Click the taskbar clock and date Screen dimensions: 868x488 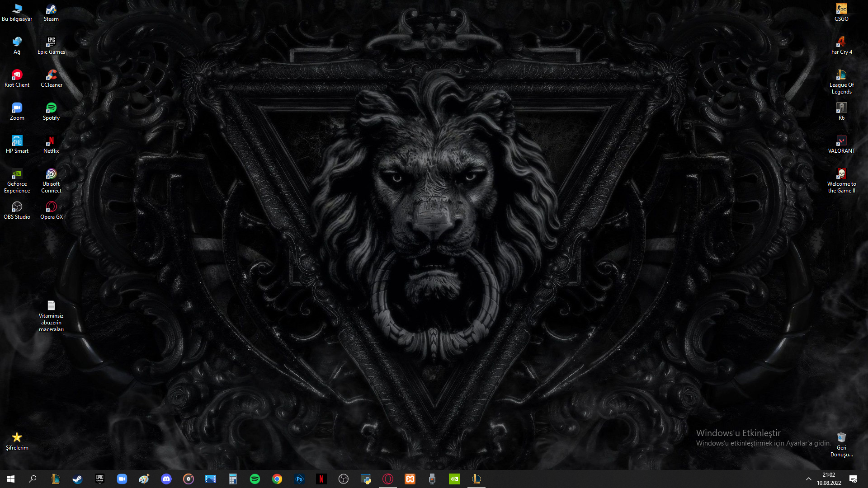829,479
